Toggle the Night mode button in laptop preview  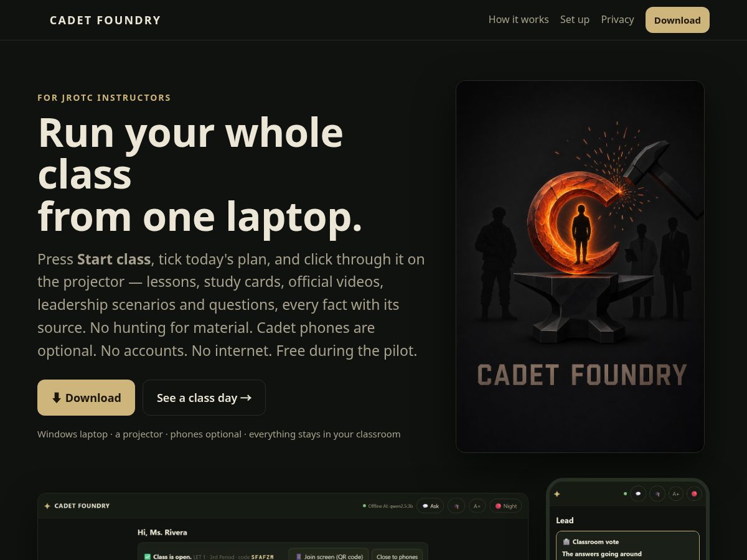tap(505, 506)
